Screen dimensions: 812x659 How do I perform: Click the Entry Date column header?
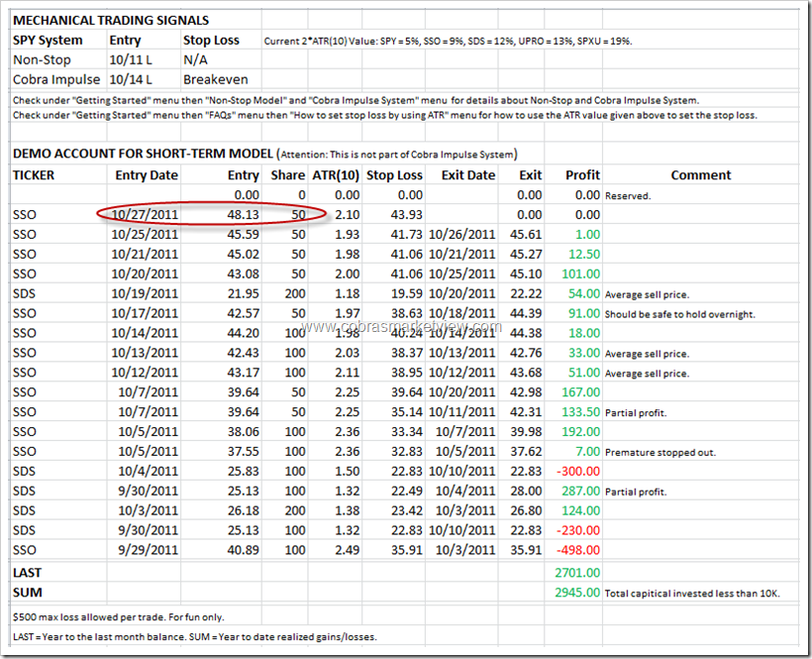[x=147, y=175]
